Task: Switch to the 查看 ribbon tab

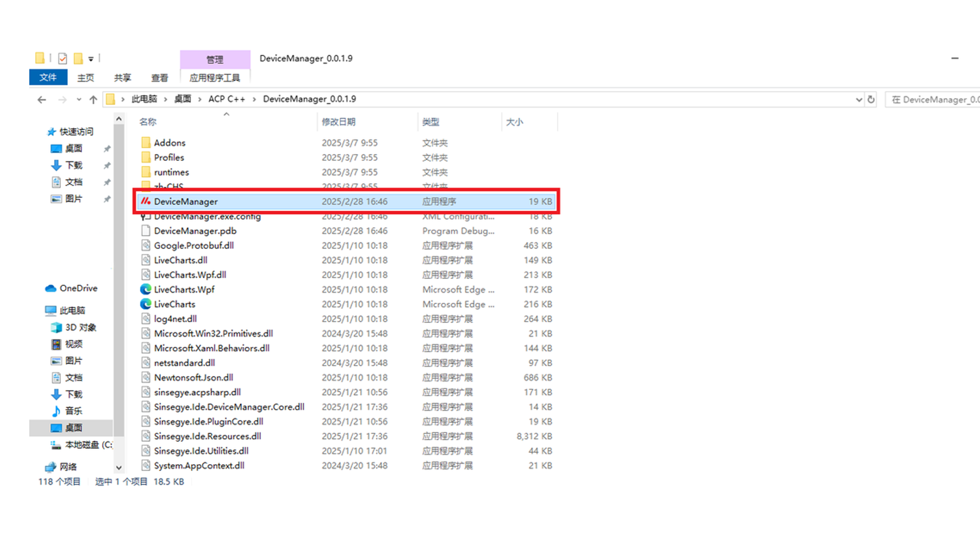Action: tap(159, 78)
